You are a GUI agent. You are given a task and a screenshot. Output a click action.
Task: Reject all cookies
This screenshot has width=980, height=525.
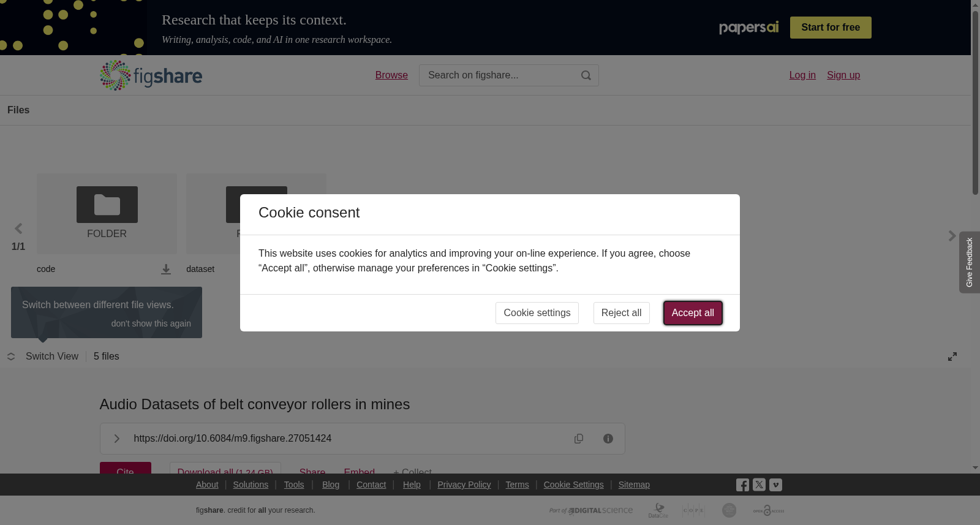(621, 313)
